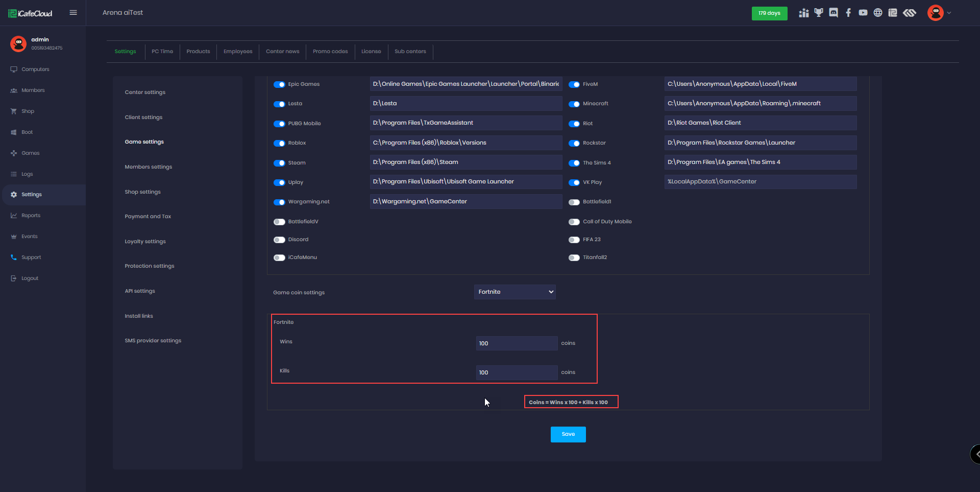Enable the Discord game toggle

pos(279,240)
